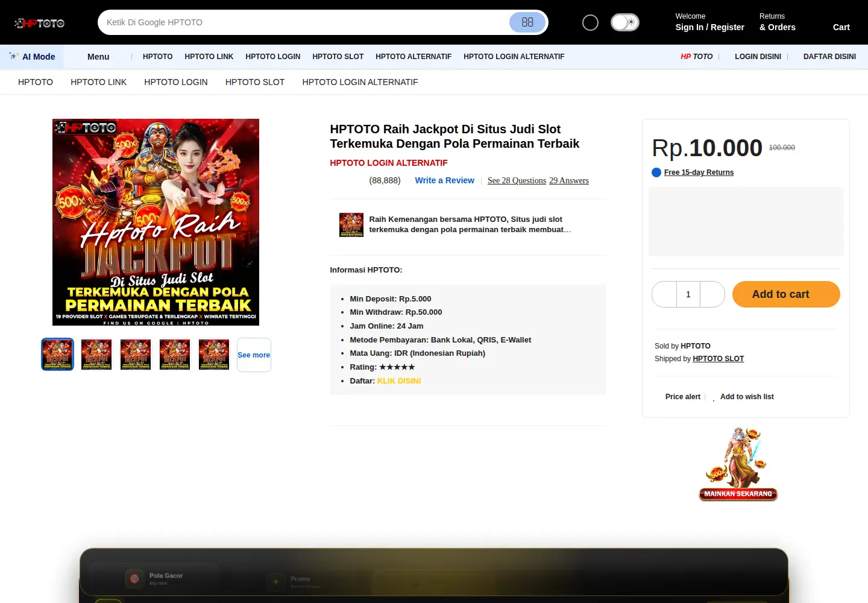Increase quantity with right stepper button
The height and width of the screenshot is (603, 868).
tap(712, 294)
